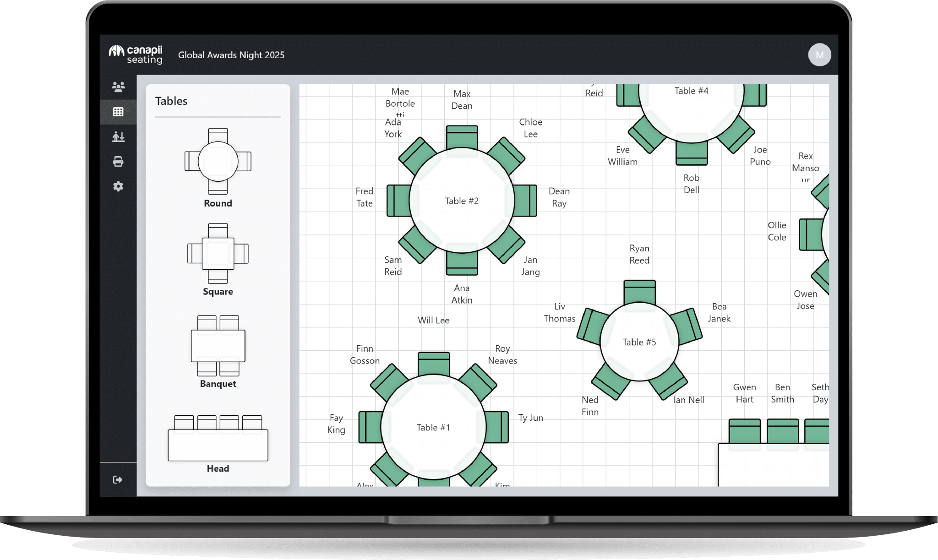
Task: Click the logout icon at sidebar bottom
Action: coord(118,479)
